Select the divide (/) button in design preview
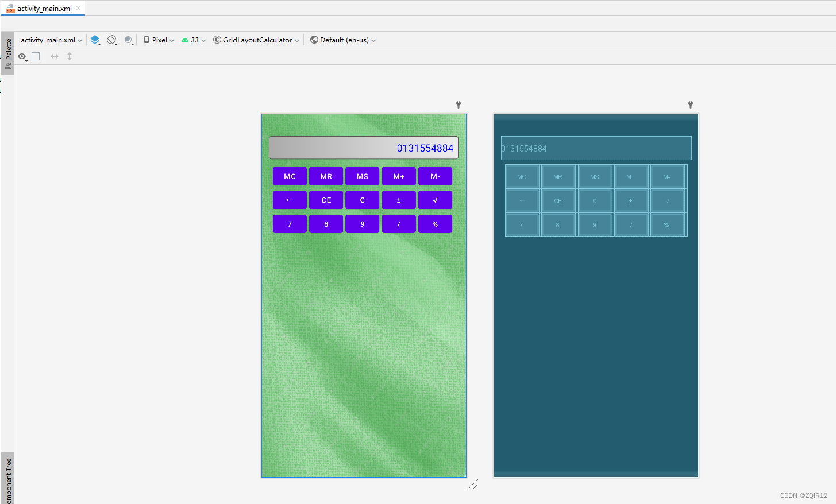The width and height of the screenshot is (836, 504). (399, 224)
